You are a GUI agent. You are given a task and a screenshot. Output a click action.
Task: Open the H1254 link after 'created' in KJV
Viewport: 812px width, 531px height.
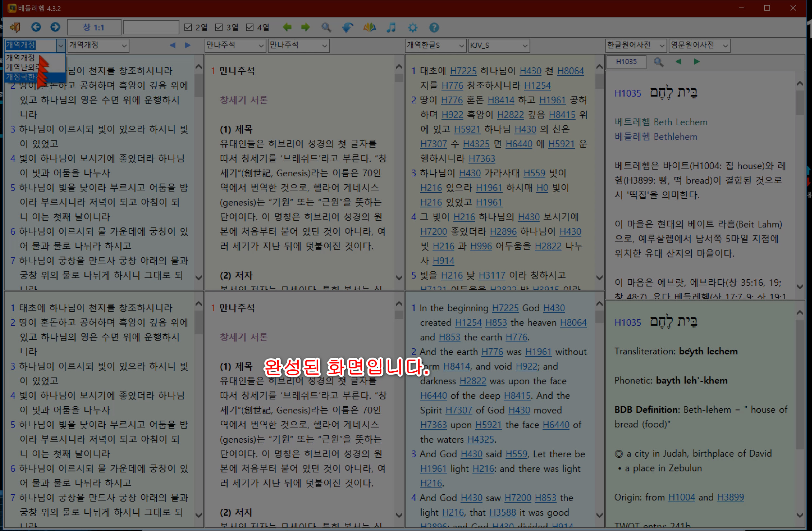[x=468, y=323]
